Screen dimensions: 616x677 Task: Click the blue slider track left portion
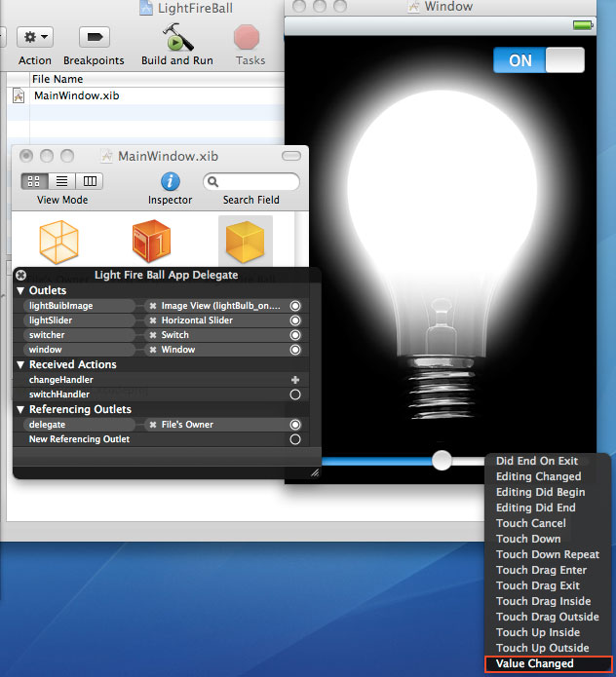(x=376, y=461)
